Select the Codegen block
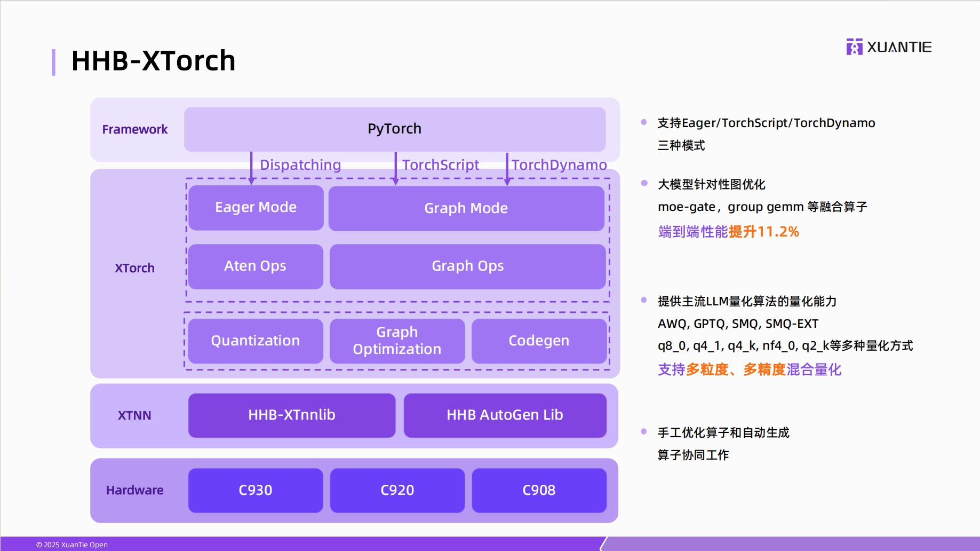This screenshot has width=980, height=551. 539,341
